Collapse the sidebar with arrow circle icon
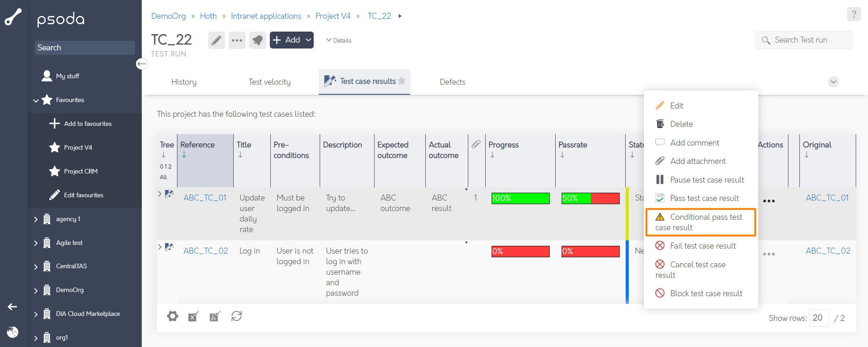The height and width of the screenshot is (347, 868). tap(142, 64)
